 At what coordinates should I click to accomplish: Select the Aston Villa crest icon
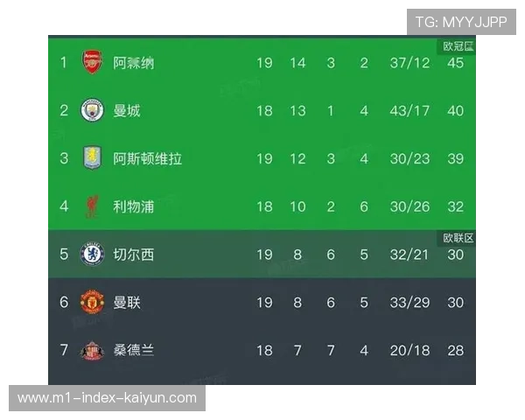(92, 158)
